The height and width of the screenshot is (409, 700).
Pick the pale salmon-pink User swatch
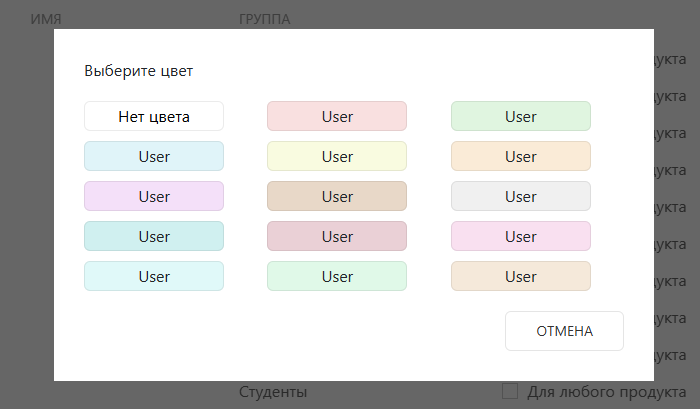coord(337,116)
